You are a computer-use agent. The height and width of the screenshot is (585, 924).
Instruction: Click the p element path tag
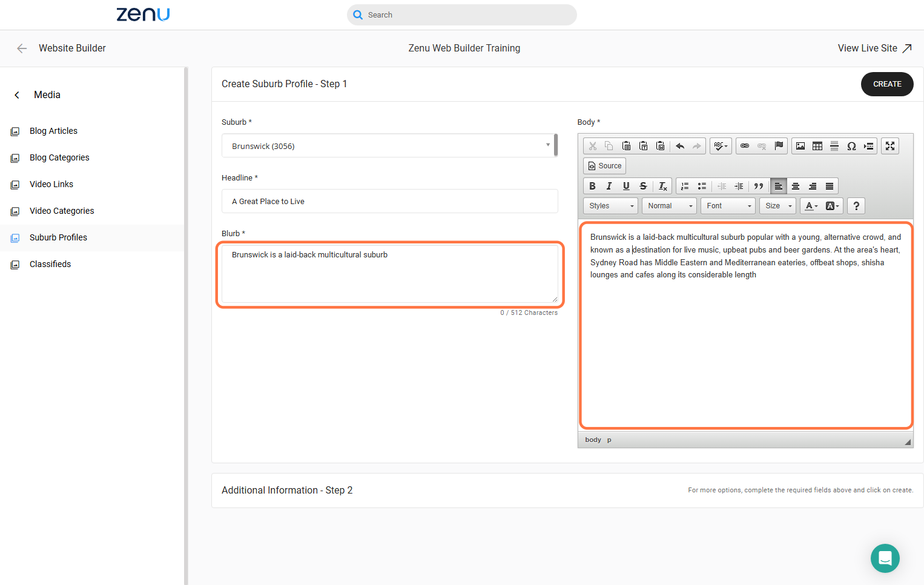pyautogui.click(x=609, y=440)
